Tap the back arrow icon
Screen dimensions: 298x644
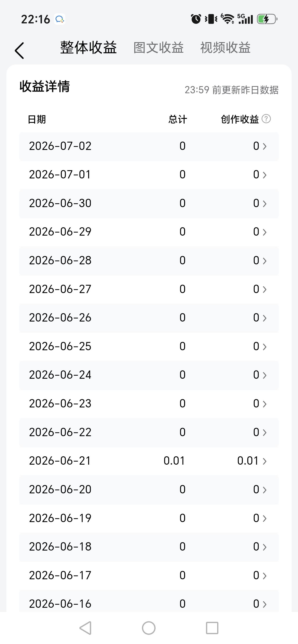click(x=20, y=51)
